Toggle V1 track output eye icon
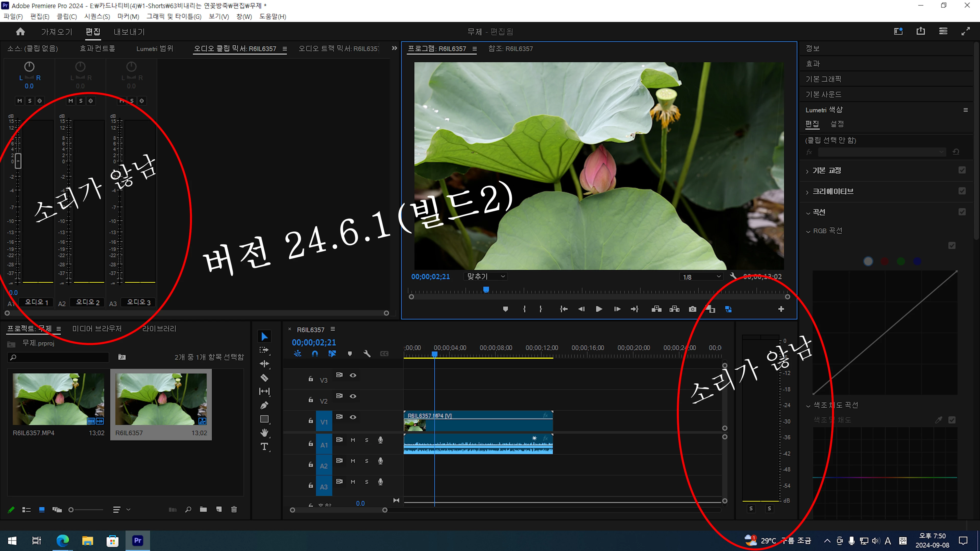Screen dimensions: 980x551 click(x=353, y=417)
